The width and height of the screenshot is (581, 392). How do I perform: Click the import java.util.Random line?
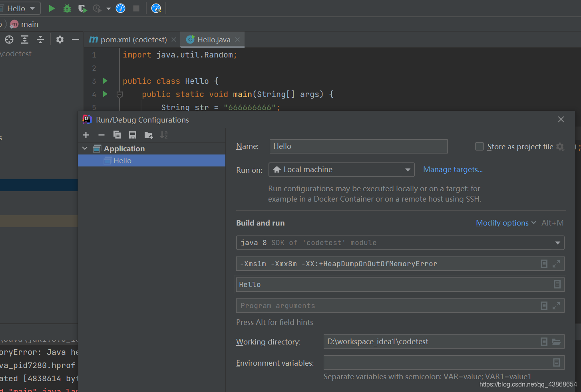[x=180, y=55]
